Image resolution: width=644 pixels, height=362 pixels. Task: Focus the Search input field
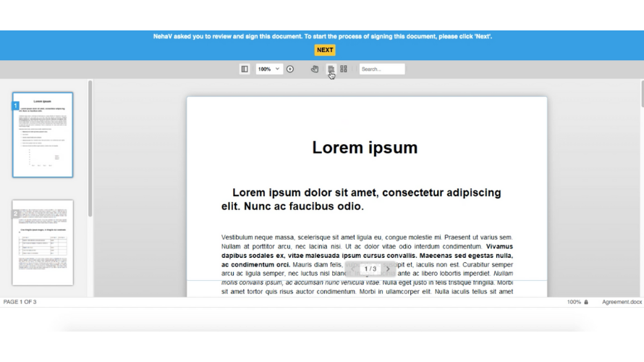pos(382,69)
